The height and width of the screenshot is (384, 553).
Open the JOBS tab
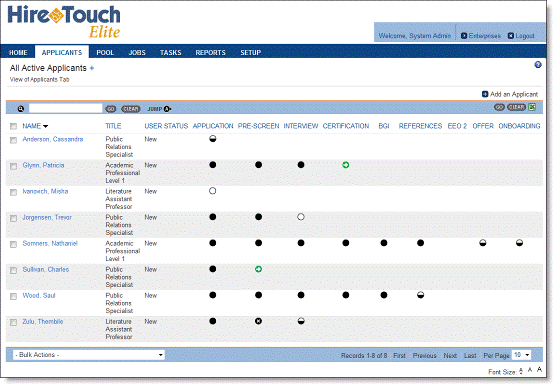pyautogui.click(x=137, y=53)
